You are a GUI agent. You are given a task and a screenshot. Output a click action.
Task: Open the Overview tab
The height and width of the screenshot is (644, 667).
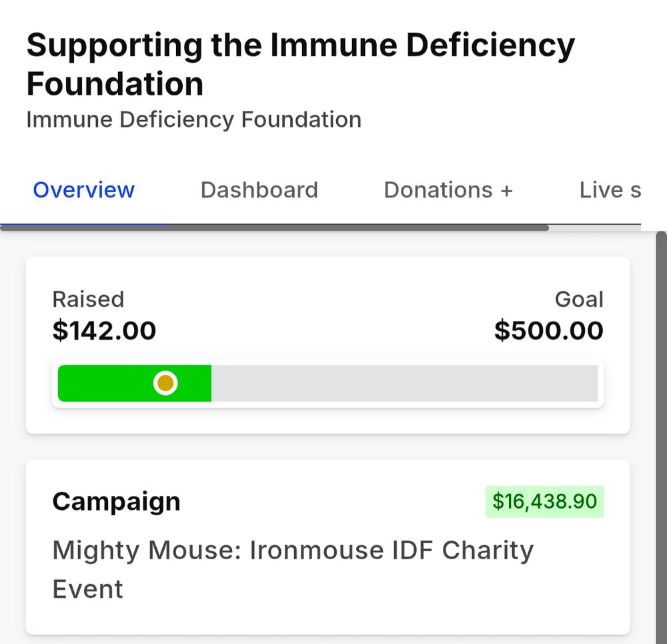point(84,190)
